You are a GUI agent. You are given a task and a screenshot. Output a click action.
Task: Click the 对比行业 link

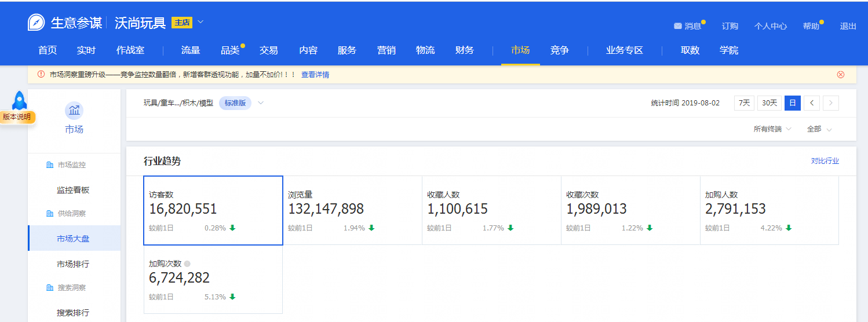pos(825,161)
